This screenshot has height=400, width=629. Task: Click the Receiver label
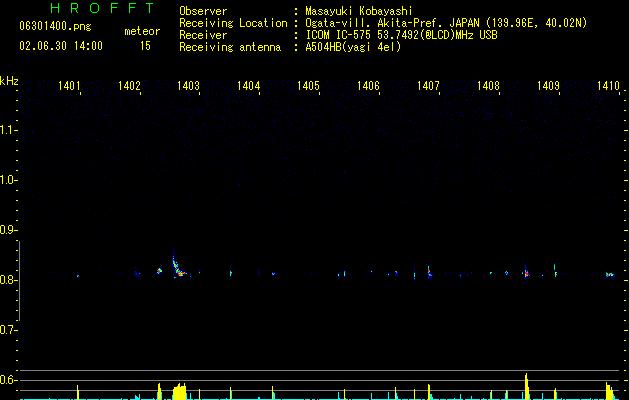click(x=203, y=35)
